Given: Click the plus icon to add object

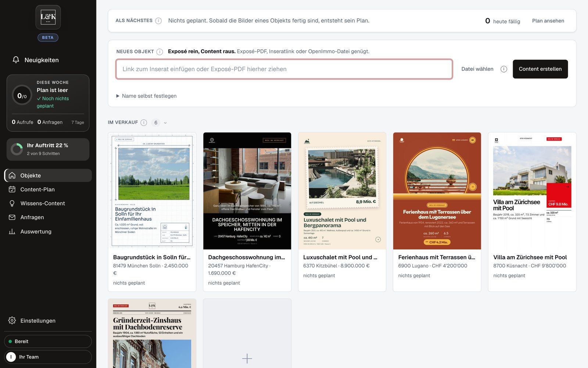Looking at the screenshot, I should point(247,358).
